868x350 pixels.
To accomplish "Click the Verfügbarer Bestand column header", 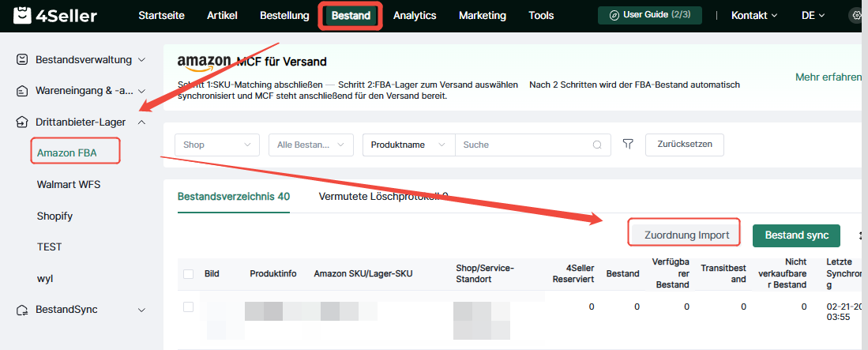I will pos(672,273).
